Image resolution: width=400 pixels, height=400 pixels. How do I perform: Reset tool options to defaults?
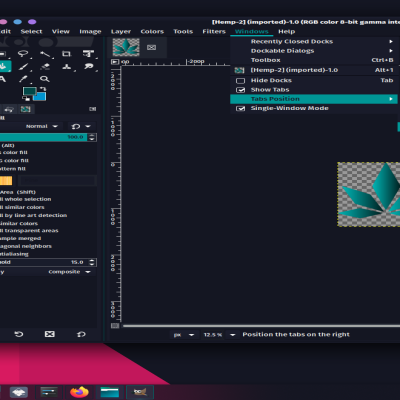81,334
